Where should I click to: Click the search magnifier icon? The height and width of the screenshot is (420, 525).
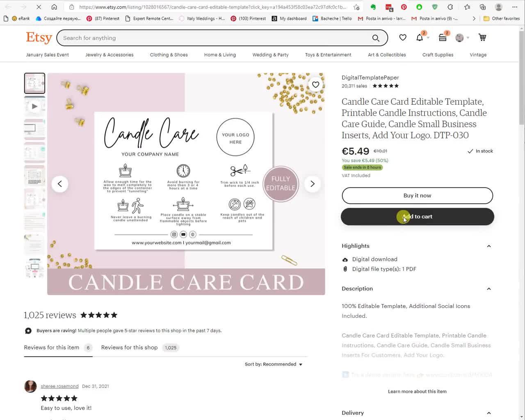(376, 38)
